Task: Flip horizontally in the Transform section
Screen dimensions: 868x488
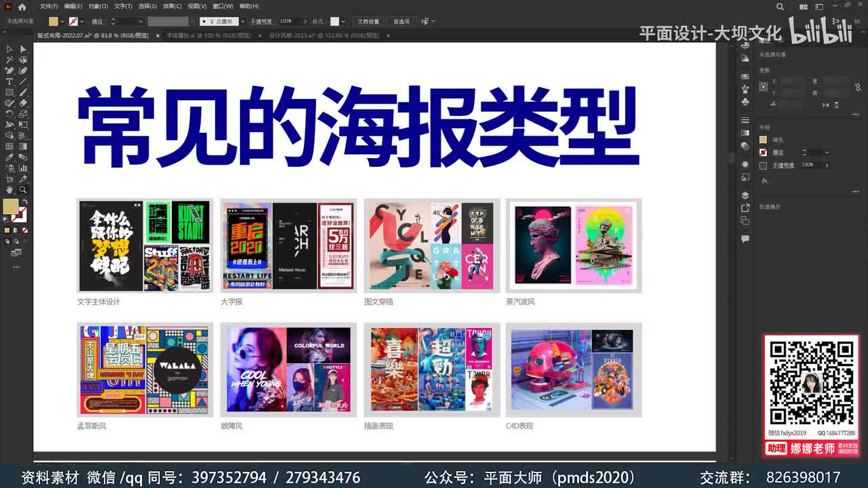Action: point(825,105)
